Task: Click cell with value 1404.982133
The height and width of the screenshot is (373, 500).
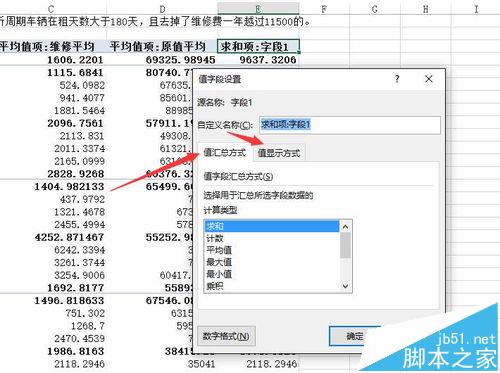Action: click(x=53, y=186)
